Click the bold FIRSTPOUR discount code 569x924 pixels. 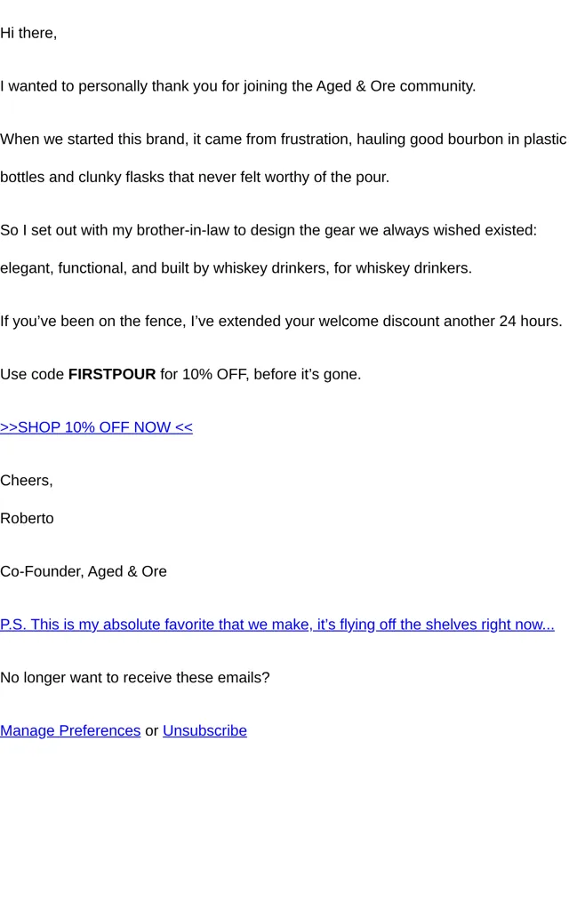[112, 374]
